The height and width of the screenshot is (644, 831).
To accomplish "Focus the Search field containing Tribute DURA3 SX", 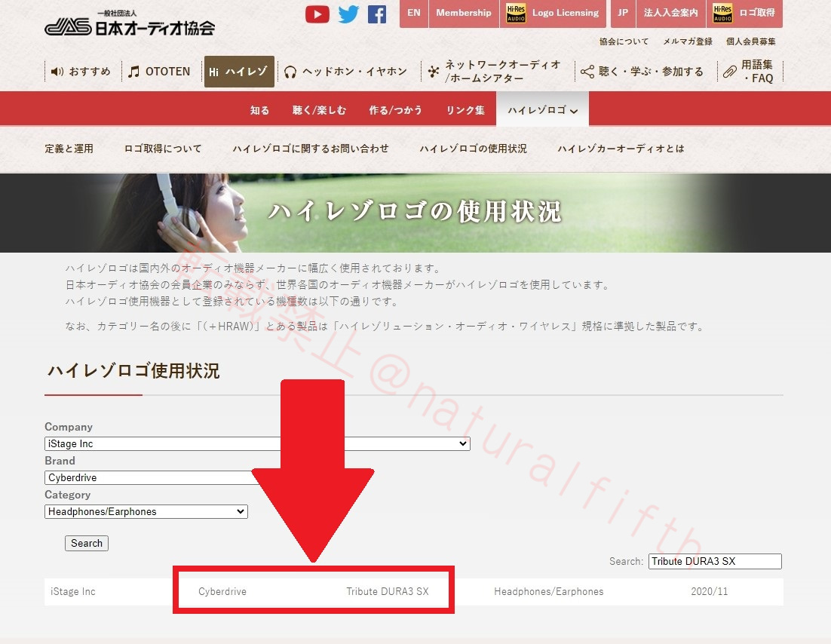I will tap(715, 561).
